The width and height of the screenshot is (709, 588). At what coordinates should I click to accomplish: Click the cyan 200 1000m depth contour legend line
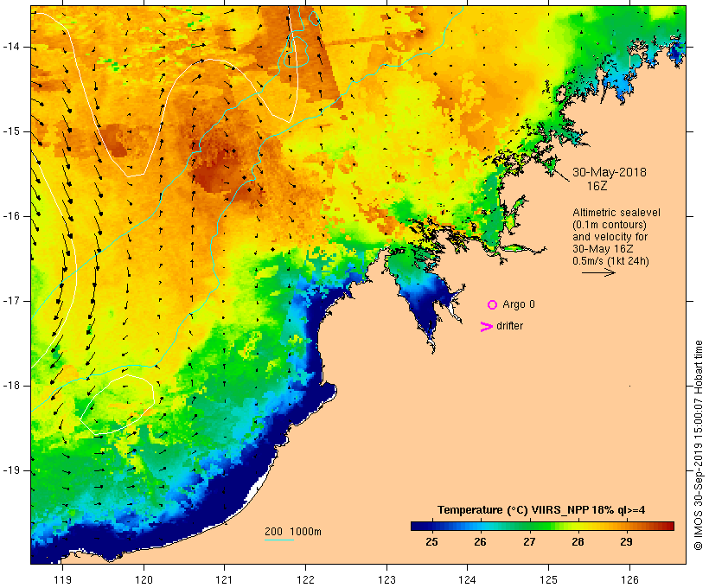(279, 540)
